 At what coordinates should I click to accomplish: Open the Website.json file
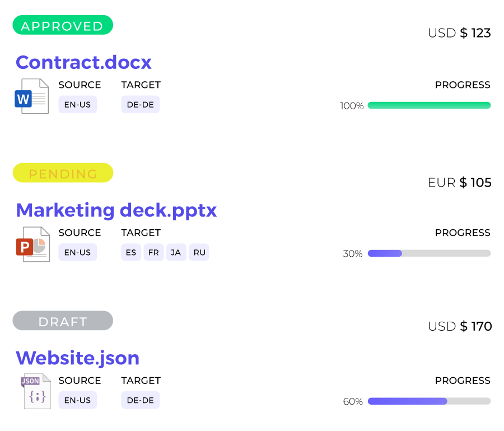(x=78, y=358)
